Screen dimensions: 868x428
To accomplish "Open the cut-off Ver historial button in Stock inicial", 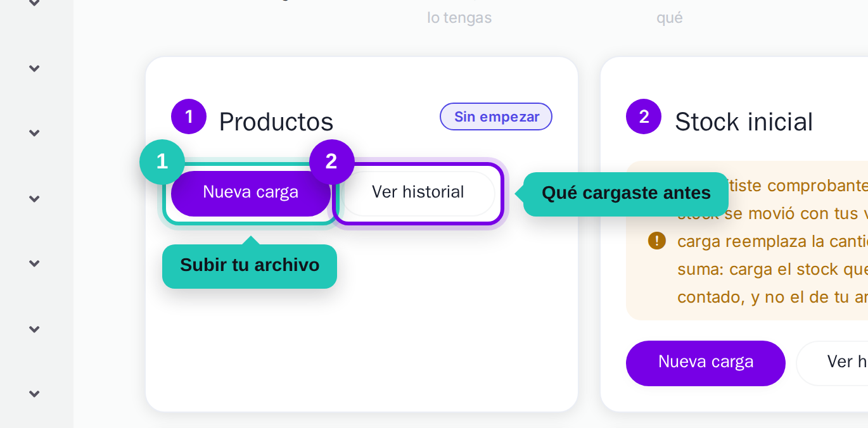I will pyautogui.click(x=832, y=363).
